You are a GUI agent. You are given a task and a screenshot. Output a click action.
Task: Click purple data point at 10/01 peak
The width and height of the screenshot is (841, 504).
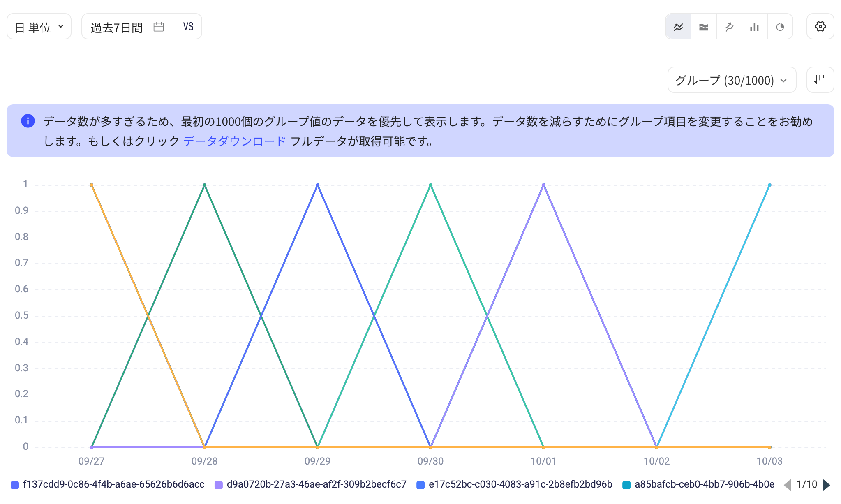(x=543, y=185)
